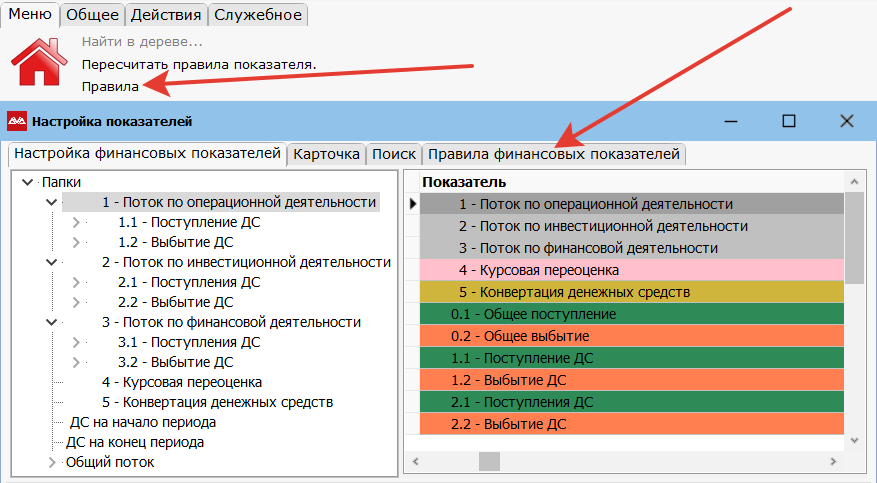Select tree item 3.2 - Выбытие ДС
The width and height of the screenshot is (877, 483).
176,362
